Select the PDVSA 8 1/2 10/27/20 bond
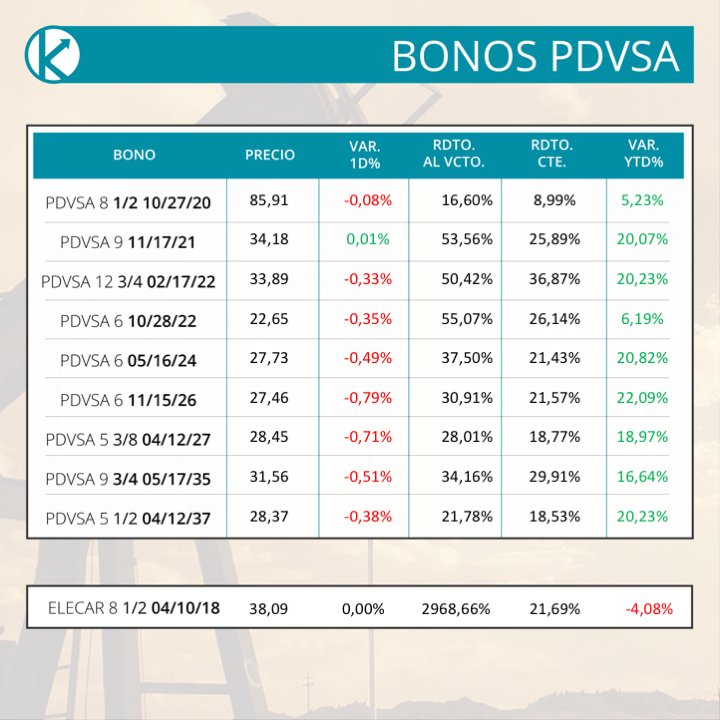Screen dimensions: 720x720 pyautogui.click(x=128, y=201)
